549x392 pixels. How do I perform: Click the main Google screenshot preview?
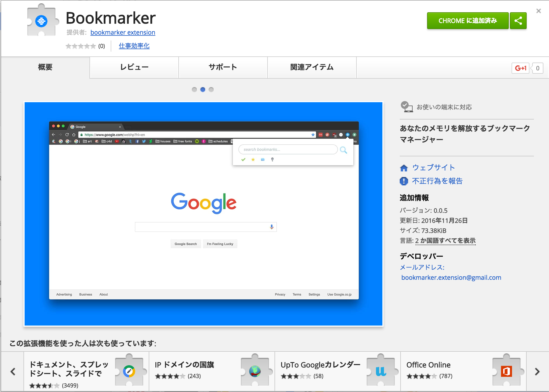pyautogui.click(x=203, y=214)
